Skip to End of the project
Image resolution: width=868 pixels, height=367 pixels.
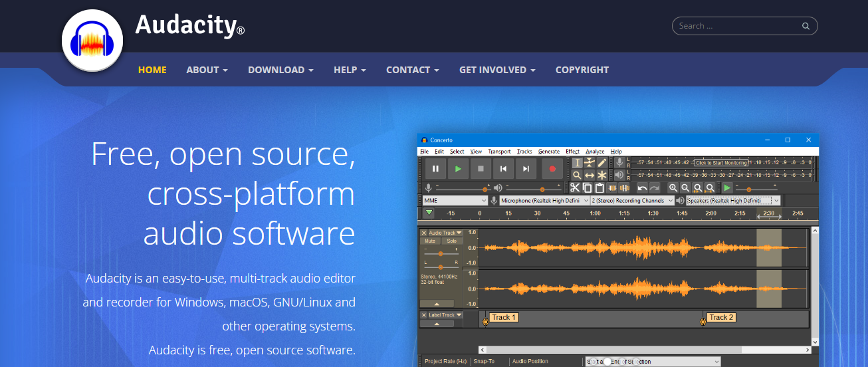tap(526, 169)
